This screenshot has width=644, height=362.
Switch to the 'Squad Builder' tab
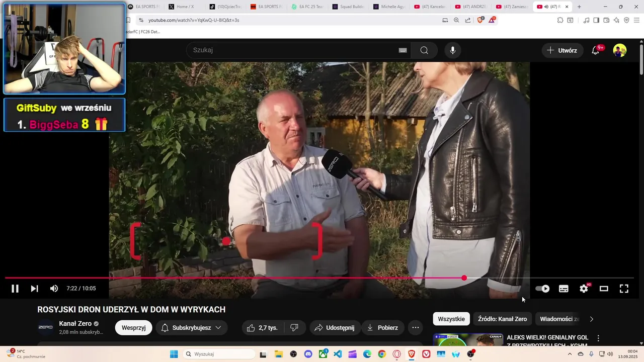(348, 7)
